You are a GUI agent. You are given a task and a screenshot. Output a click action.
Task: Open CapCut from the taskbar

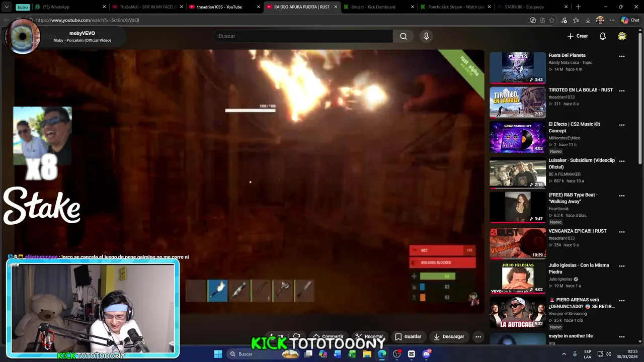(x=411, y=354)
